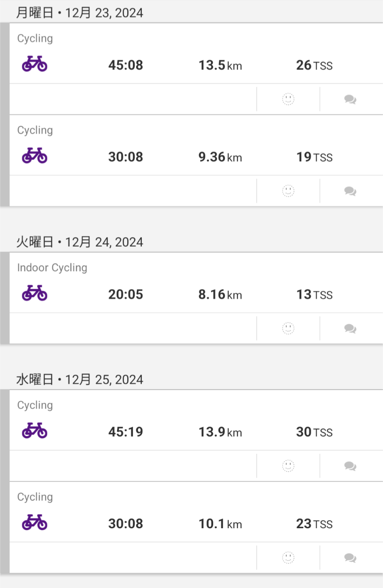
Task: Open comments for the 13.9 km ride
Action: coord(350,466)
